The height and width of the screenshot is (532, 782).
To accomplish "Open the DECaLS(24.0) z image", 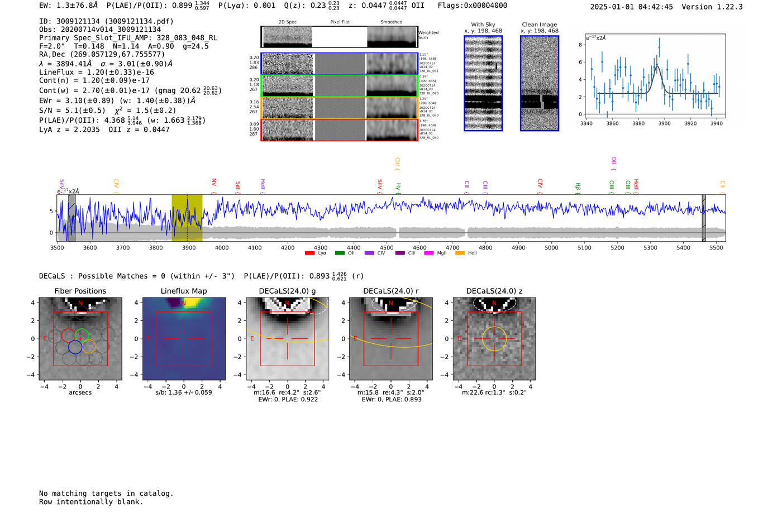I will 494,338.
